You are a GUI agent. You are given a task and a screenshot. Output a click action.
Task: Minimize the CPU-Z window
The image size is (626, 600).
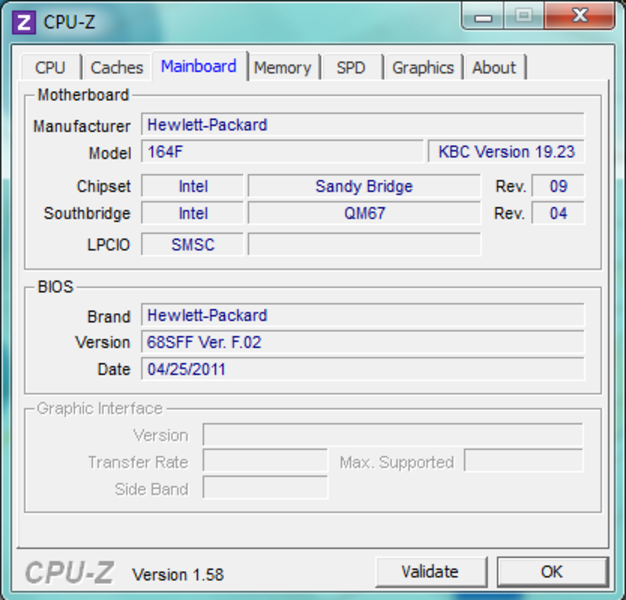click(x=483, y=16)
